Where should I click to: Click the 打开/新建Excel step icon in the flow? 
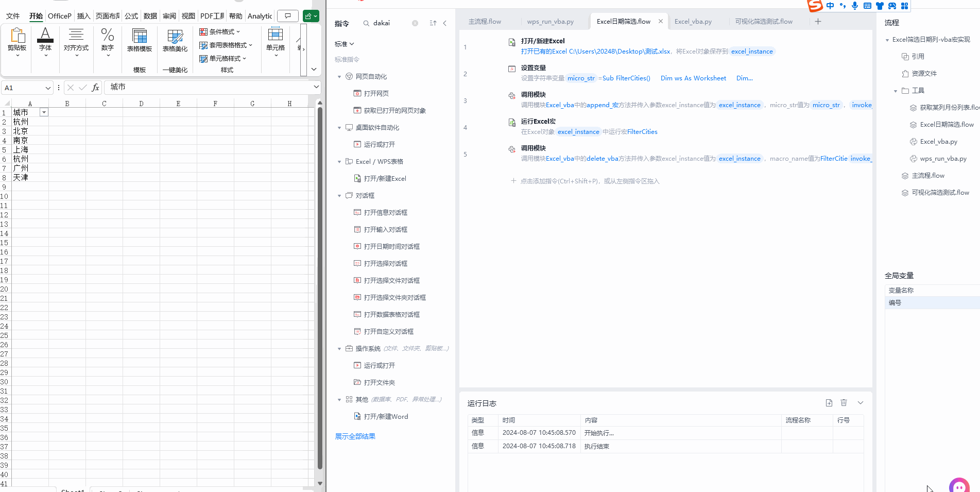point(512,42)
